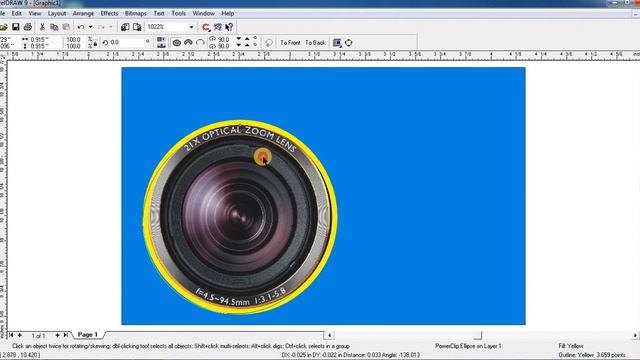This screenshot has height=360, width=640.
Task: Select the Arc shape type
Action: click(200, 42)
